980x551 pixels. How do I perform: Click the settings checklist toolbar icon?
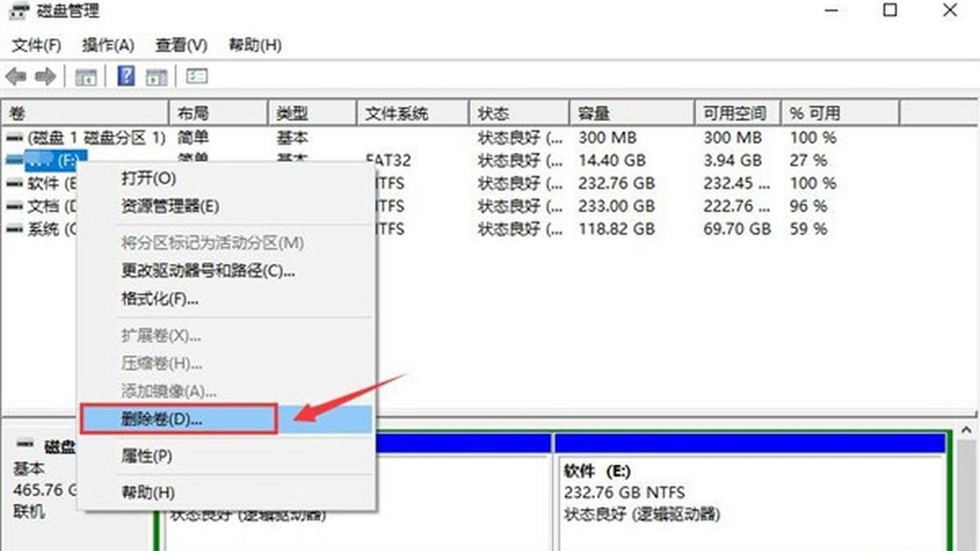(x=197, y=76)
